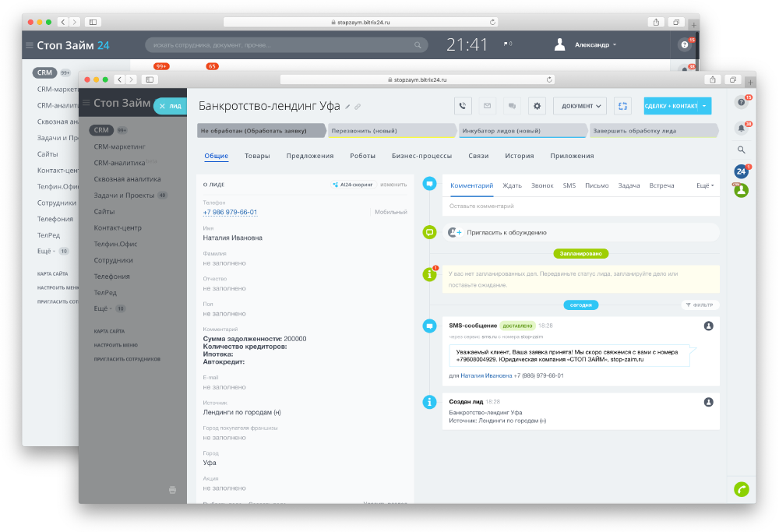779x532 pixels.
Task: Edit lead title with the pencil icon
Action: click(347, 107)
